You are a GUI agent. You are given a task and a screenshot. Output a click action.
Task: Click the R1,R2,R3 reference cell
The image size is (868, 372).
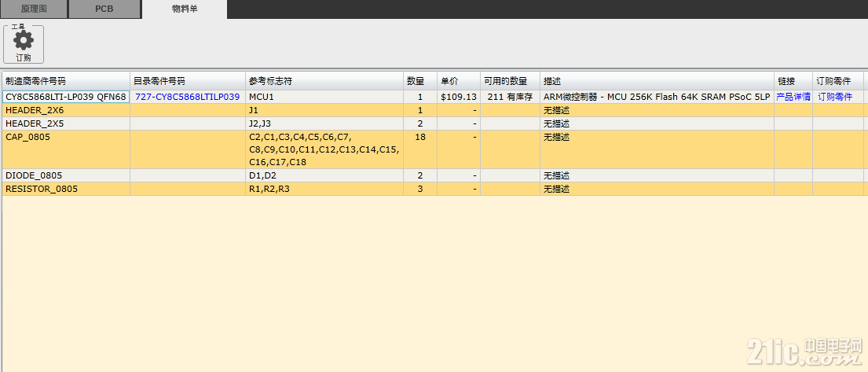click(x=324, y=189)
